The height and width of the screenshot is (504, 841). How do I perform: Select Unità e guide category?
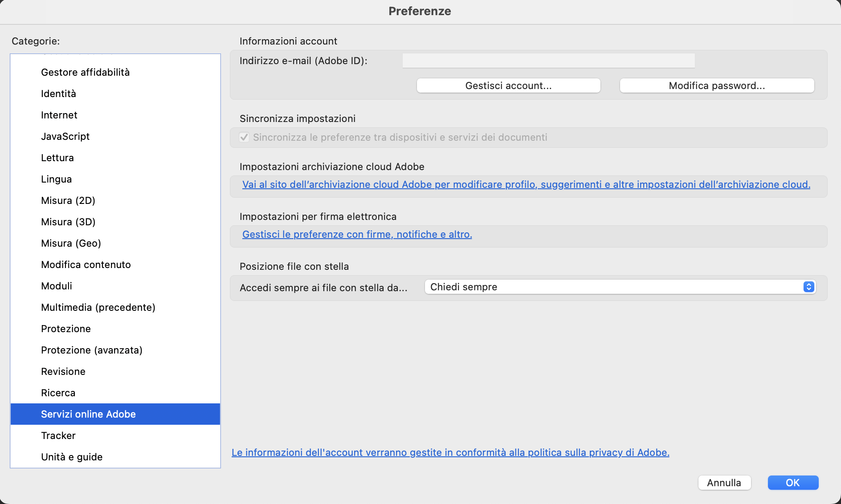[x=115, y=457]
